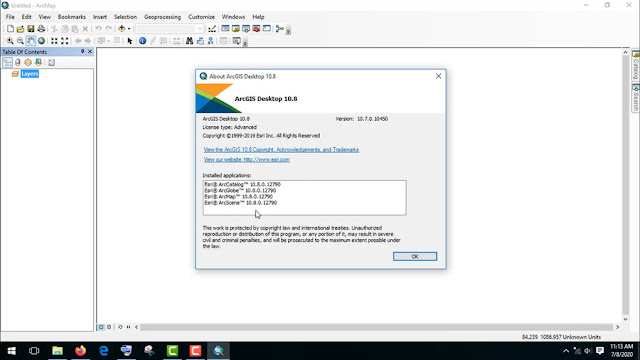Click Fixed Zoom Out arrows

coord(64,41)
